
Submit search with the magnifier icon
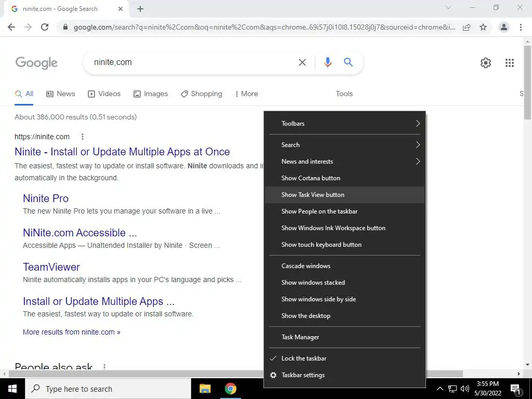[x=348, y=62]
